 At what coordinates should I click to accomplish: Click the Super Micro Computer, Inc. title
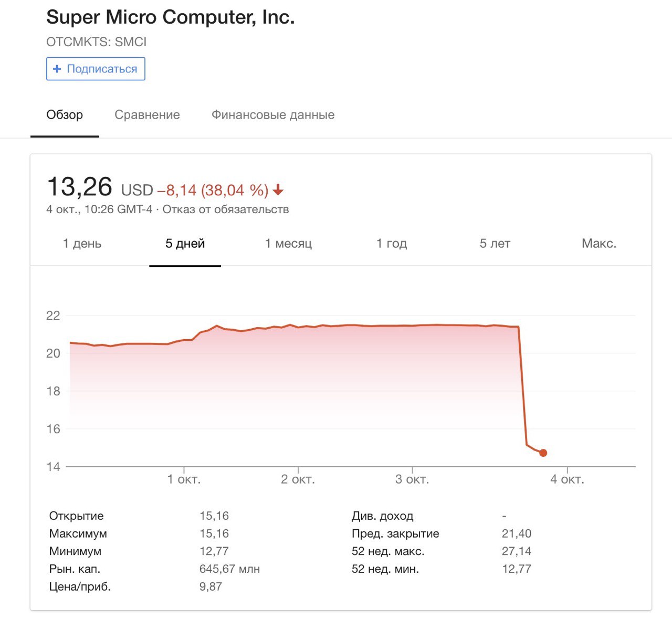pos(171,17)
